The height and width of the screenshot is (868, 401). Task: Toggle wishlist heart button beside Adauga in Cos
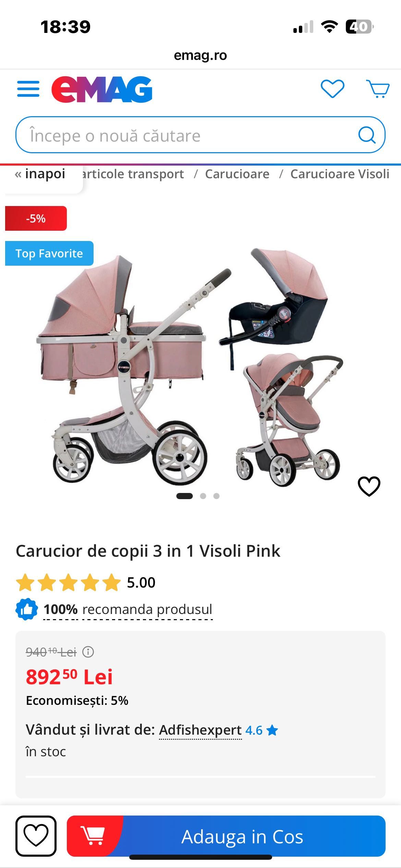coord(36,836)
